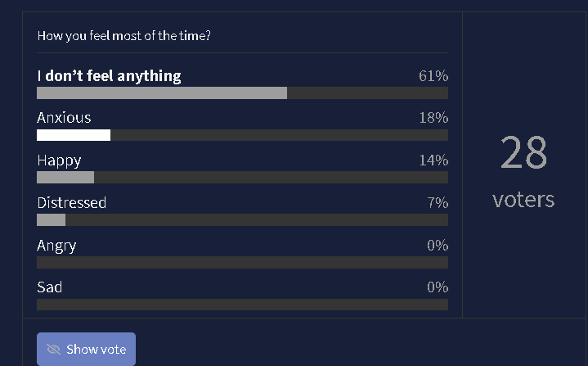Click the poll question heading text

(x=124, y=36)
